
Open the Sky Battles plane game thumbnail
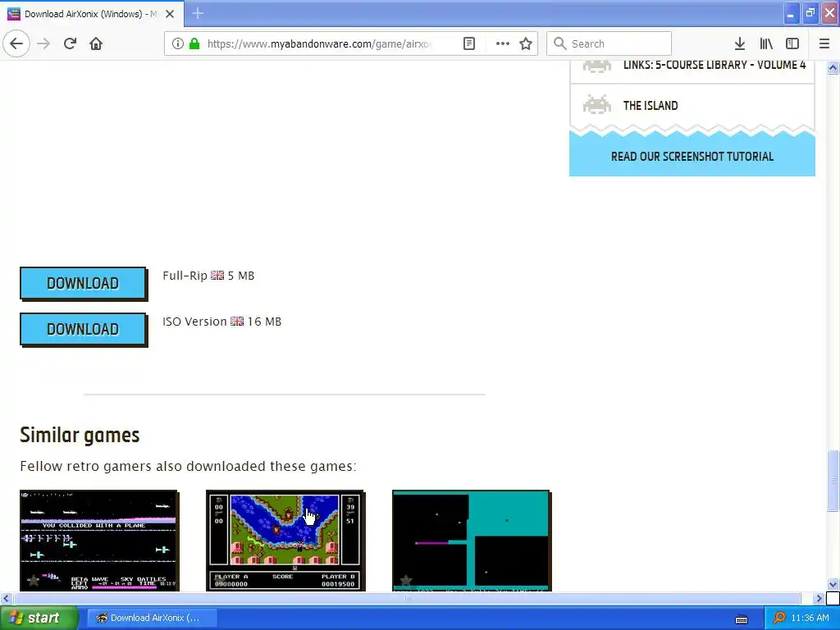point(99,541)
